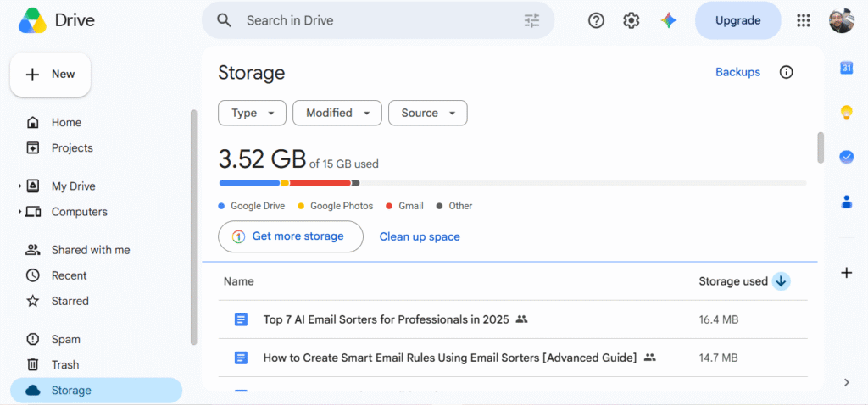Open the Help question mark icon
868x405 pixels.
pyautogui.click(x=596, y=20)
